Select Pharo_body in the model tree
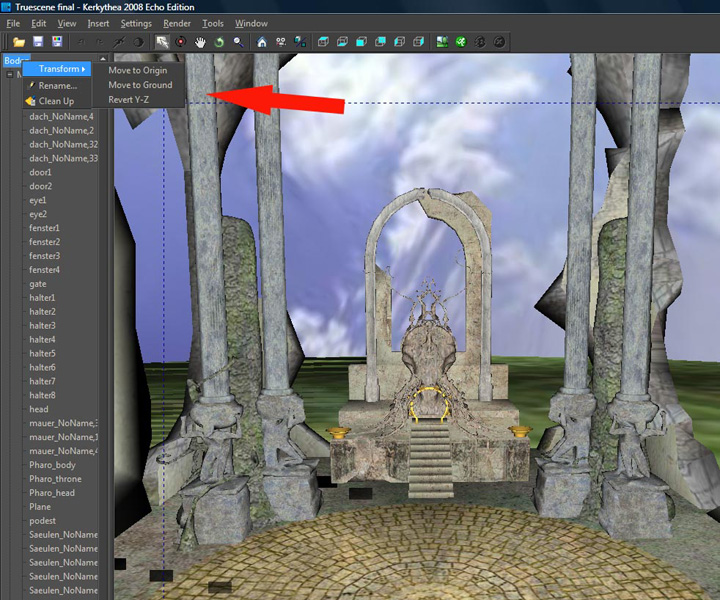This screenshot has width=720, height=600. click(x=52, y=465)
